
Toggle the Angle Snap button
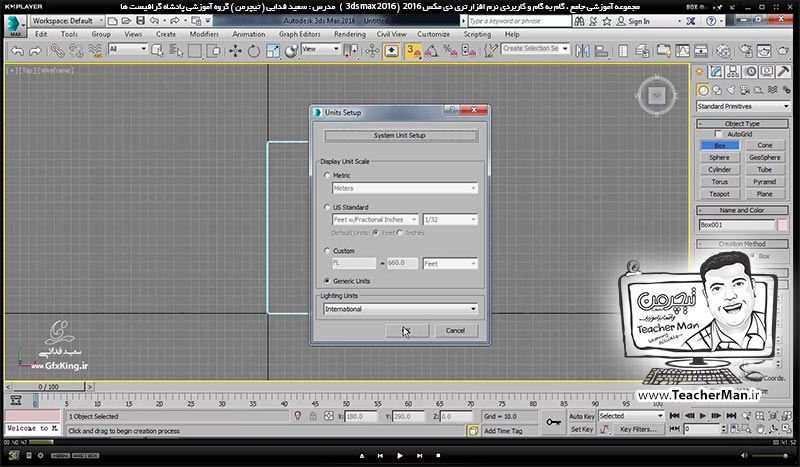pyautogui.click(x=432, y=51)
